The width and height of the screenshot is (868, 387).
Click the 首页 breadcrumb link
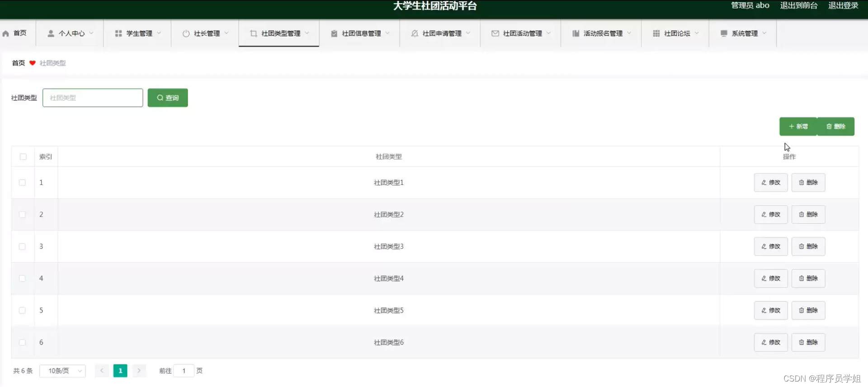click(x=19, y=63)
